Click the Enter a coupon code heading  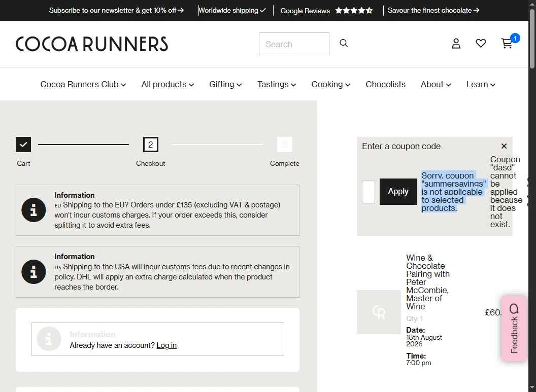(x=401, y=146)
